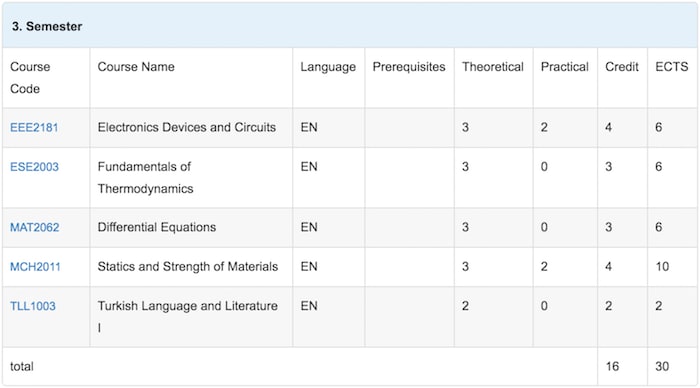700x388 pixels.
Task: Click the 3. Semester header
Action: [x=47, y=26]
